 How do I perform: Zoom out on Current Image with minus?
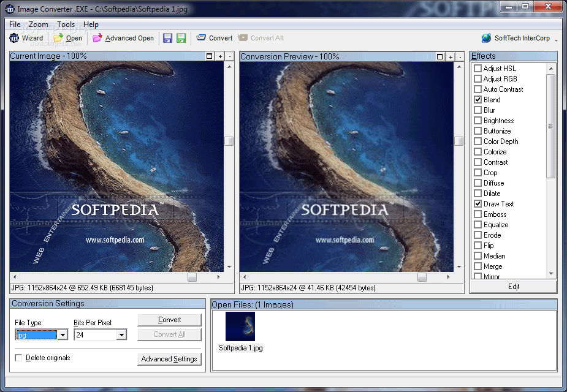point(230,56)
